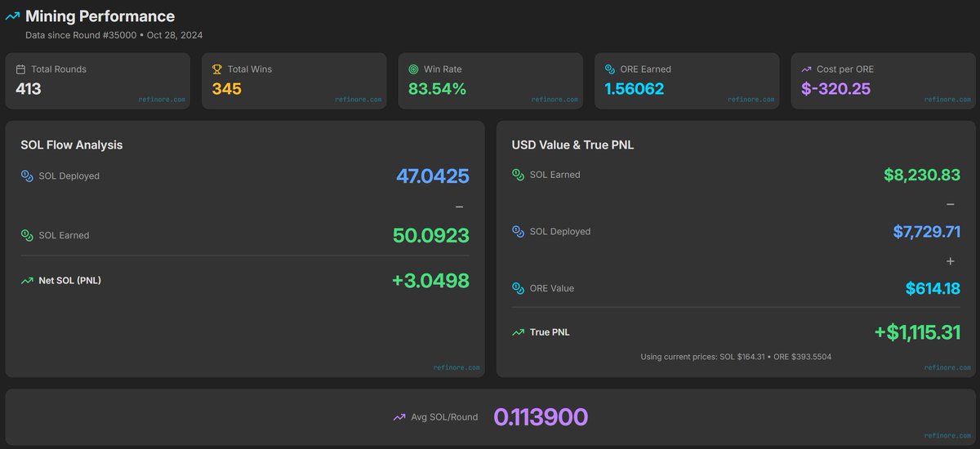Click the ORE Value amount $614.18

click(933, 288)
